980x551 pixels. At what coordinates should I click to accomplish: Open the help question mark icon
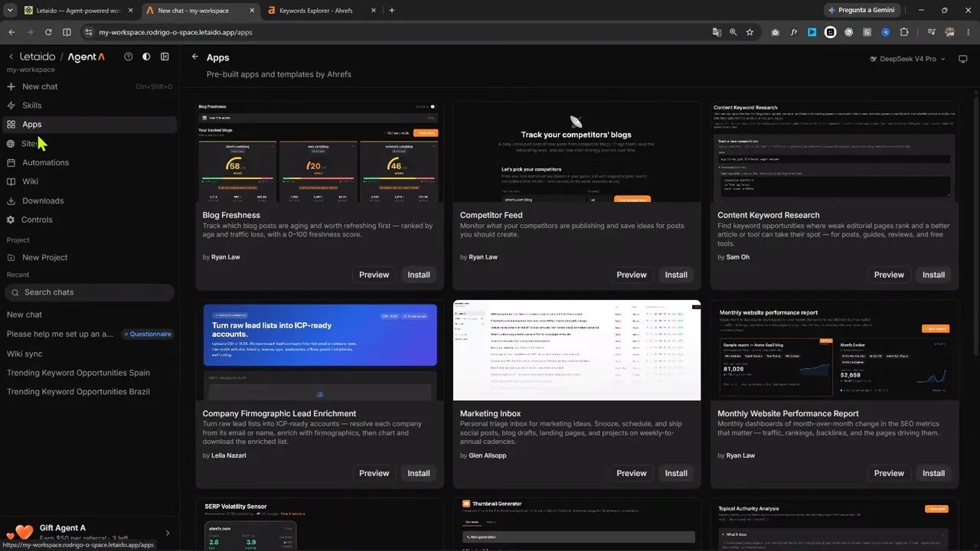(128, 57)
